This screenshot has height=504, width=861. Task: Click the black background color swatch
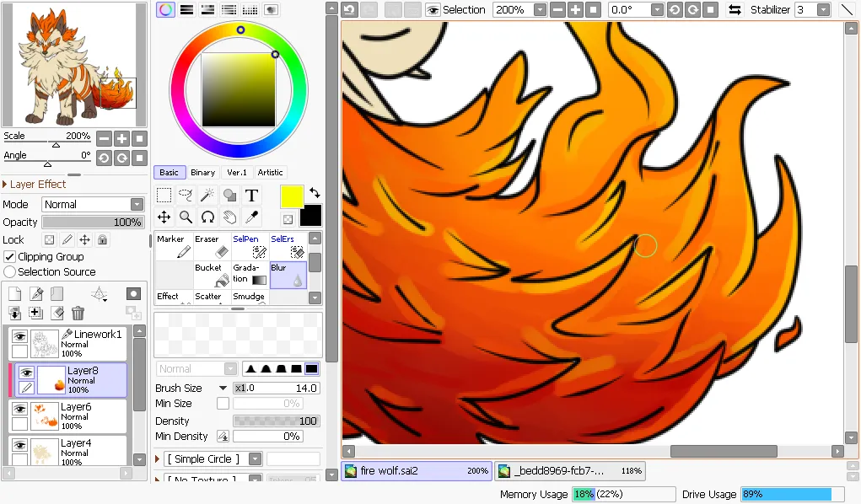point(311,216)
